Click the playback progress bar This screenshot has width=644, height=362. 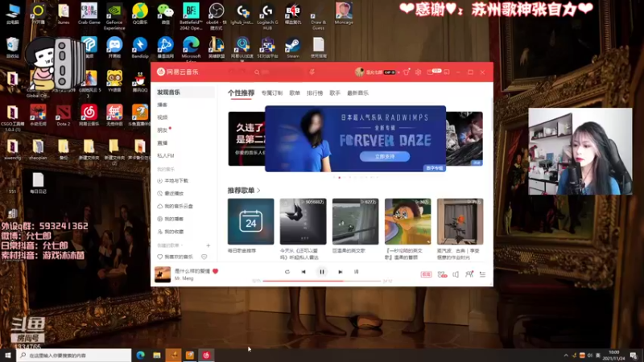[x=321, y=281]
